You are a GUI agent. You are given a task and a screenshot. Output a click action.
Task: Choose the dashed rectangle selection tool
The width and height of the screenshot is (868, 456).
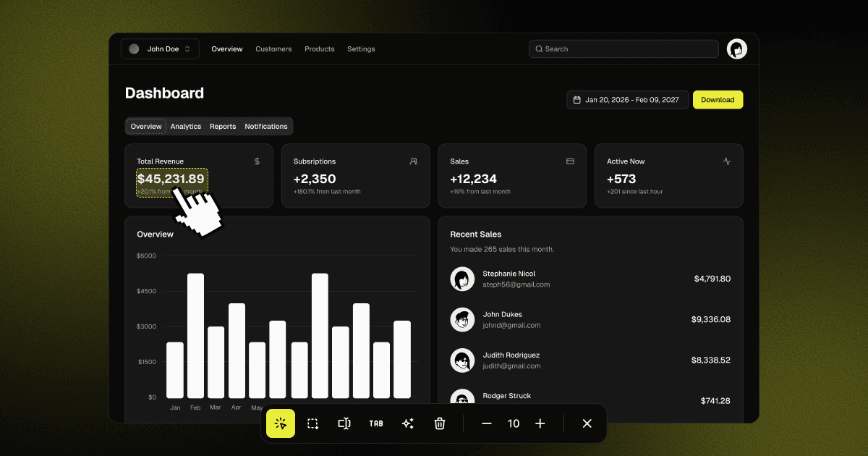point(312,423)
